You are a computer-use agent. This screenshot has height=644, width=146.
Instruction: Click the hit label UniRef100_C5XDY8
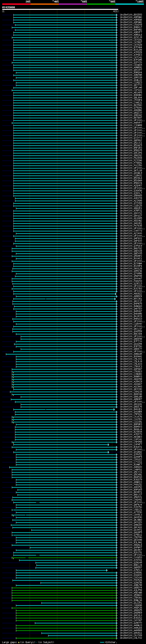(x=131, y=25)
